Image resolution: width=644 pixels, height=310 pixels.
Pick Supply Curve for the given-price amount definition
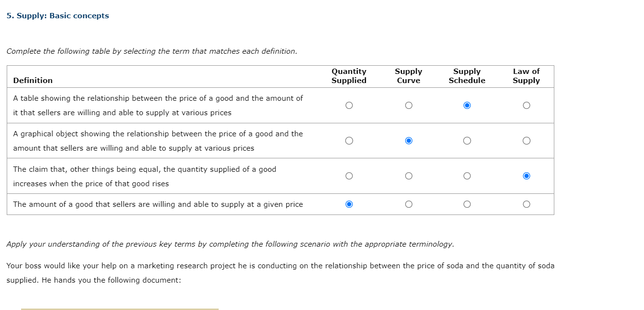tap(409, 204)
